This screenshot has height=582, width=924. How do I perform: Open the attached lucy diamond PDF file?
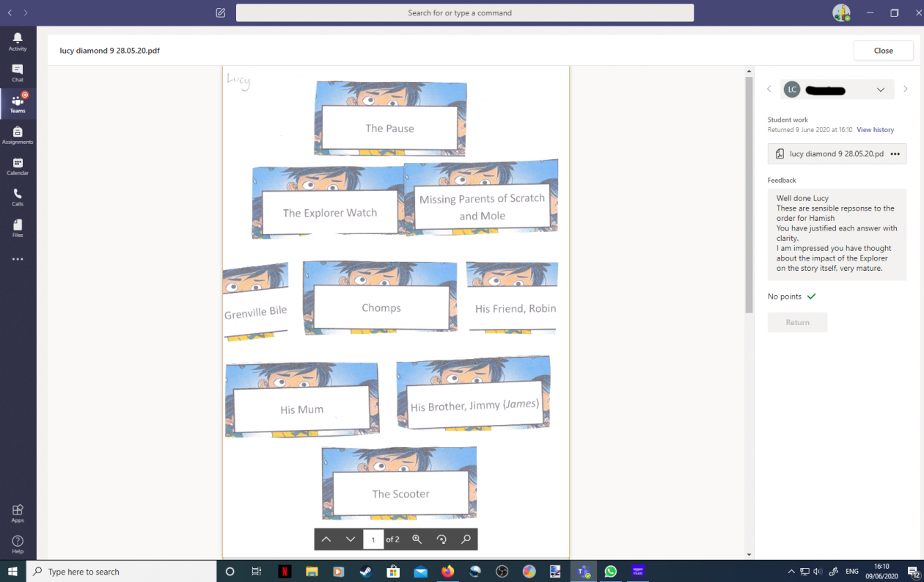click(x=830, y=154)
